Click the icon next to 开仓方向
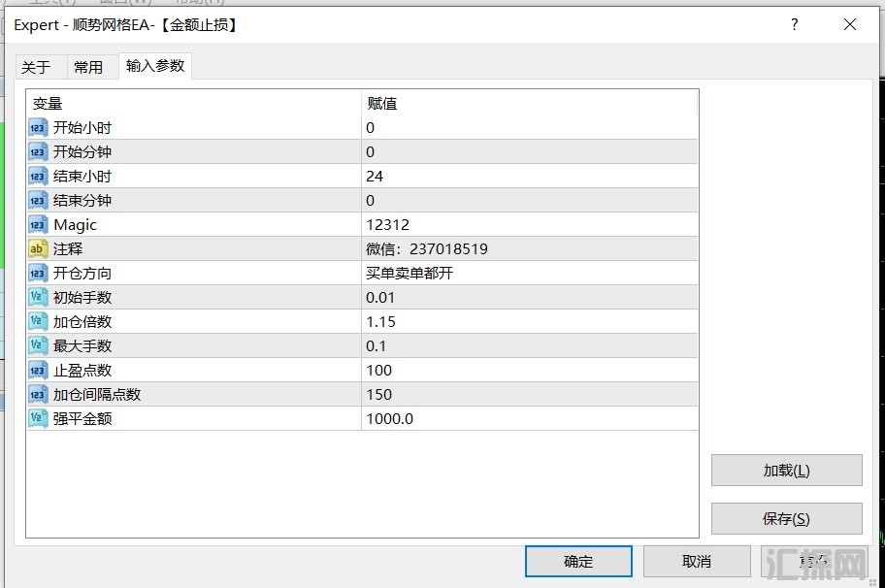Screen dimensions: 885x588 [x=38, y=274]
